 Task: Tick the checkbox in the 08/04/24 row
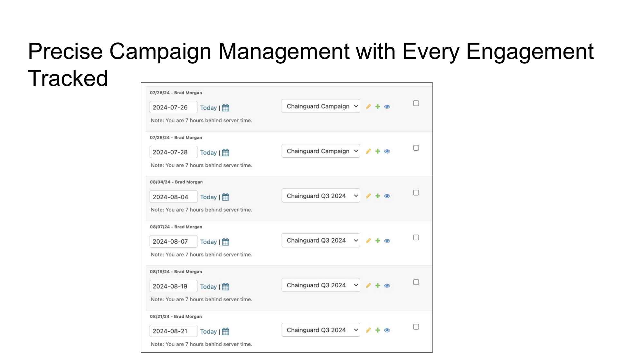[416, 193]
